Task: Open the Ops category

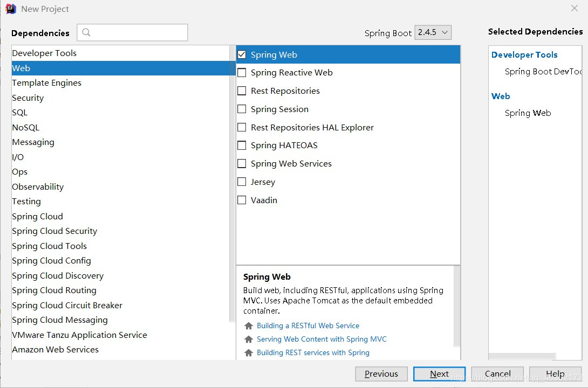Action: 120,172
